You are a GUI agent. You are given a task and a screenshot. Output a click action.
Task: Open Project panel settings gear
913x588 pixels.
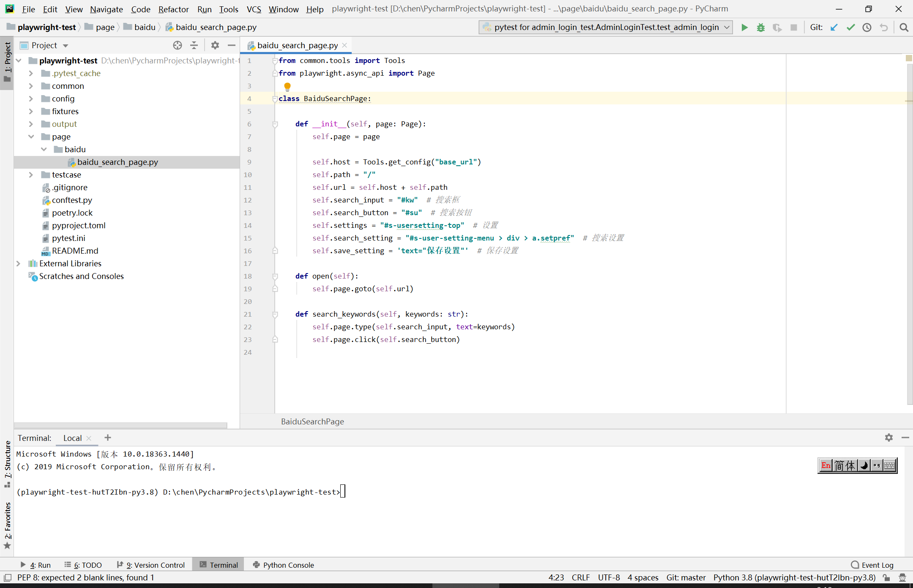coord(215,45)
